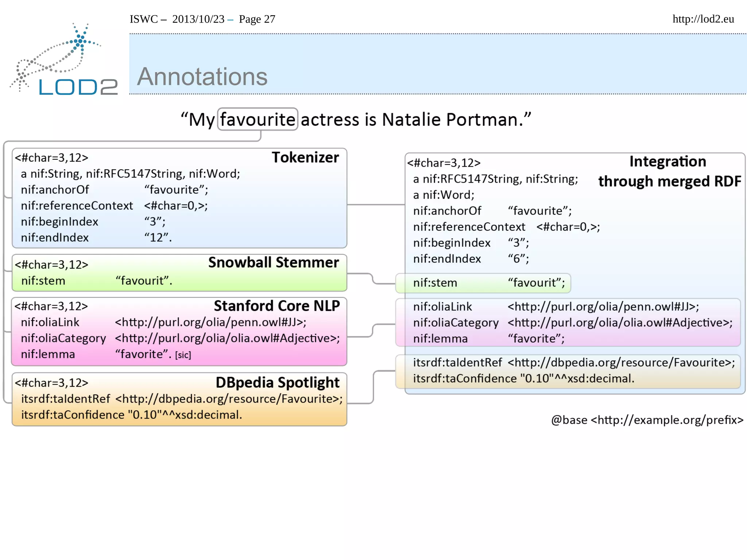Click the Snowball Stemmer heading
The width and height of the screenshot is (747, 560).
click(273, 262)
